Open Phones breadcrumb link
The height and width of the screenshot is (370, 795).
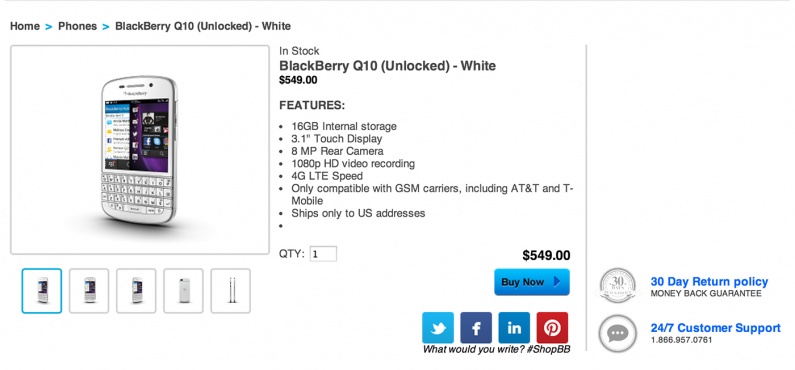pos(78,26)
